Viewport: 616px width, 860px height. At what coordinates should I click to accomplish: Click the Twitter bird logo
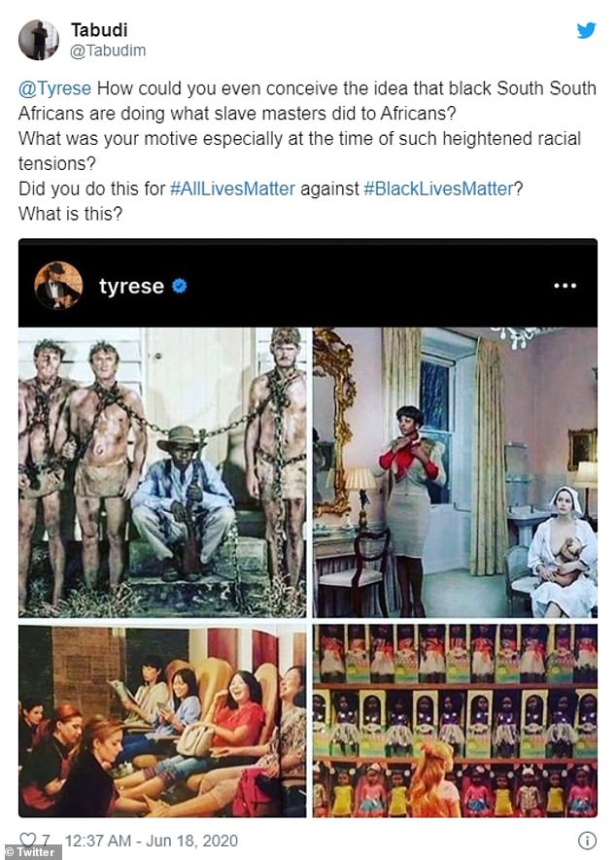[586, 31]
